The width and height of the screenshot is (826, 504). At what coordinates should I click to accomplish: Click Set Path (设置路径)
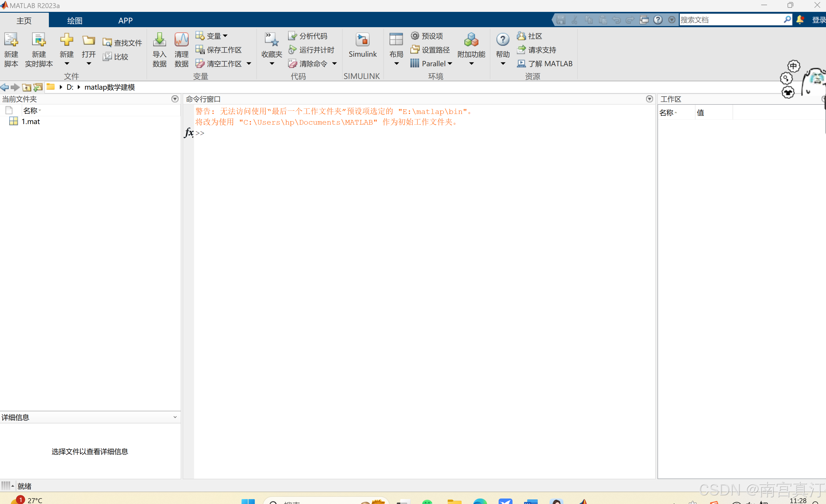coord(430,50)
